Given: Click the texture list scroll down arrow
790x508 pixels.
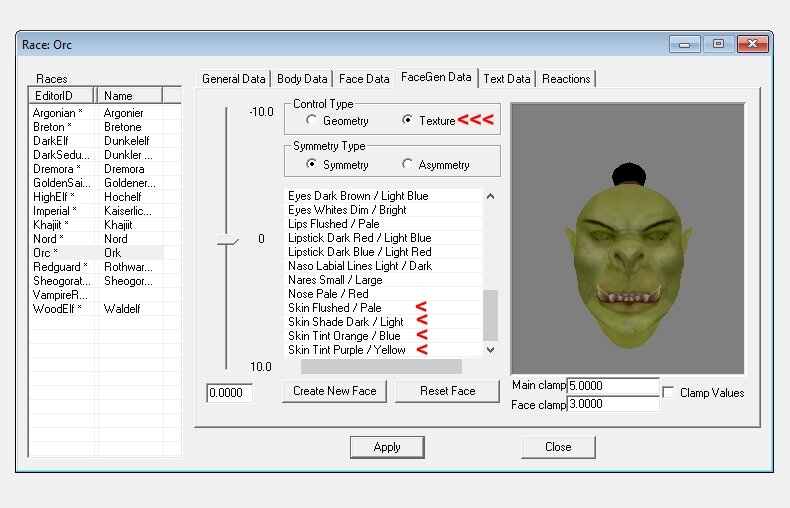Looking at the screenshot, I should pyautogui.click(x=490, y=350).
